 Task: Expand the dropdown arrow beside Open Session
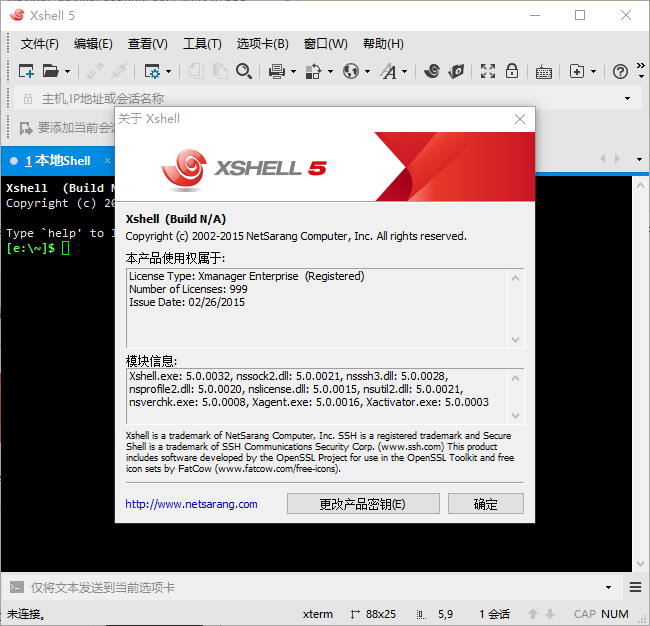(68, 71)
